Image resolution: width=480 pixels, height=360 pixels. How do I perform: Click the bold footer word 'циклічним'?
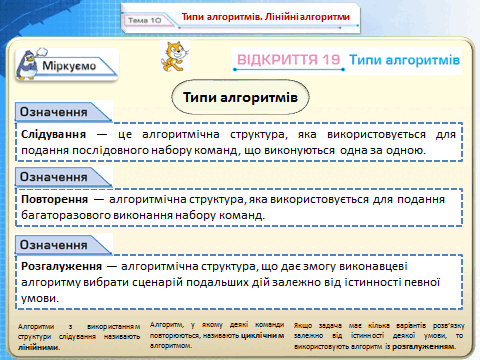(262, 335)
